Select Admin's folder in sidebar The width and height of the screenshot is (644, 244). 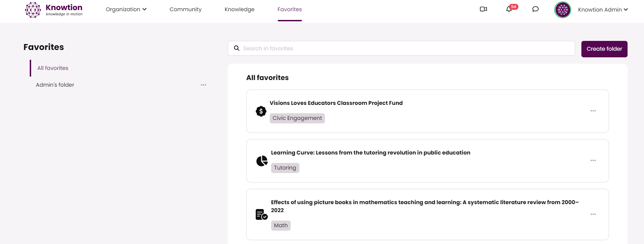(x=55, y=85)
